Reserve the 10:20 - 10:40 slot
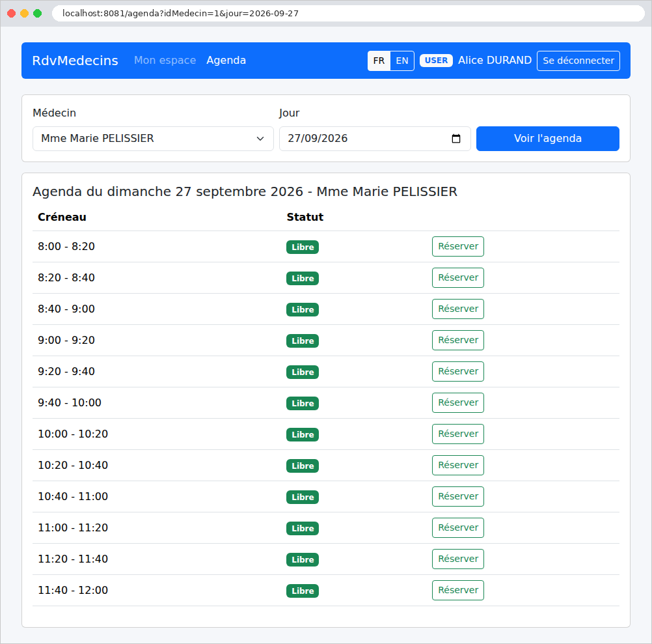The width and height of the screenshot is (652, 644). click(x=458, y=465)
